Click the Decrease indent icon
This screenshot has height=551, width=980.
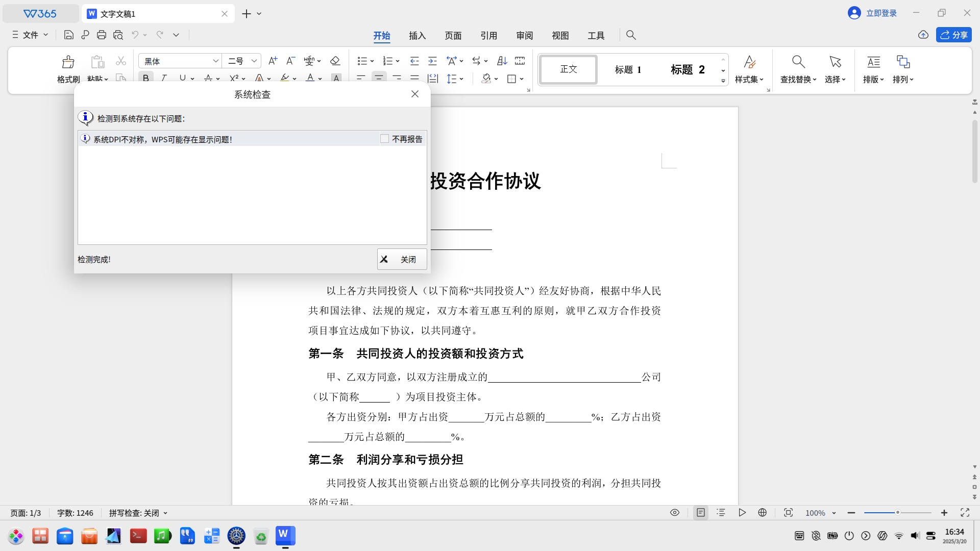[414, 61]
